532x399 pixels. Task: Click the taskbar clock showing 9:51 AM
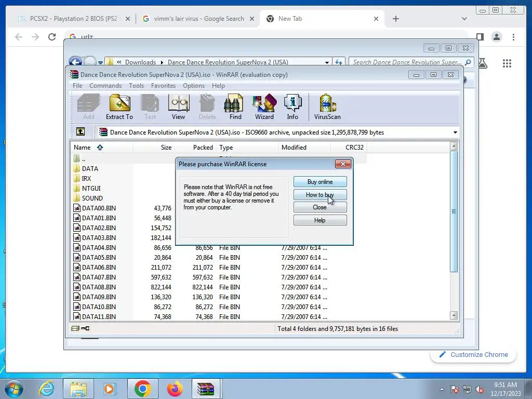coord(506,389)
